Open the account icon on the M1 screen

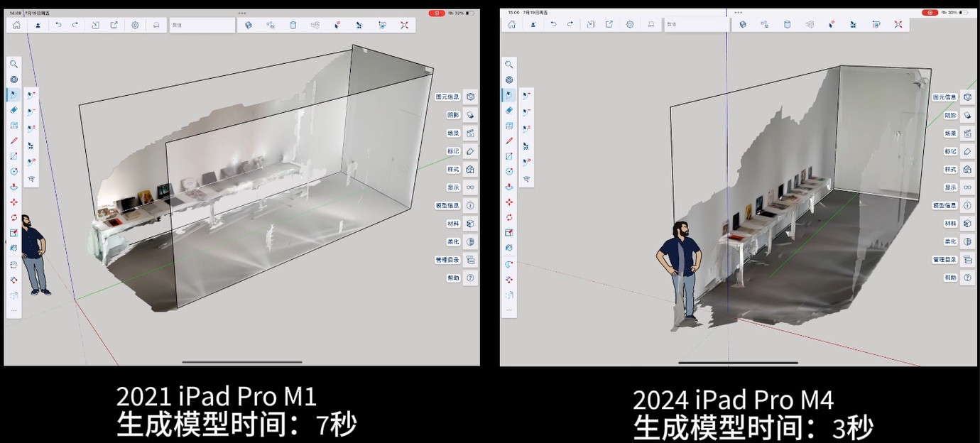[x=37, y=25]
